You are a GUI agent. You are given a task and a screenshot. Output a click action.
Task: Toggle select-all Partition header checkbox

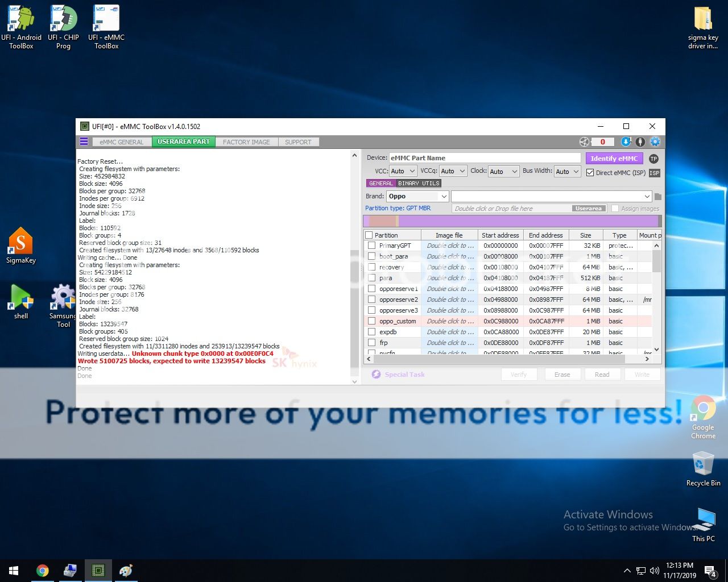coord(369,235)
